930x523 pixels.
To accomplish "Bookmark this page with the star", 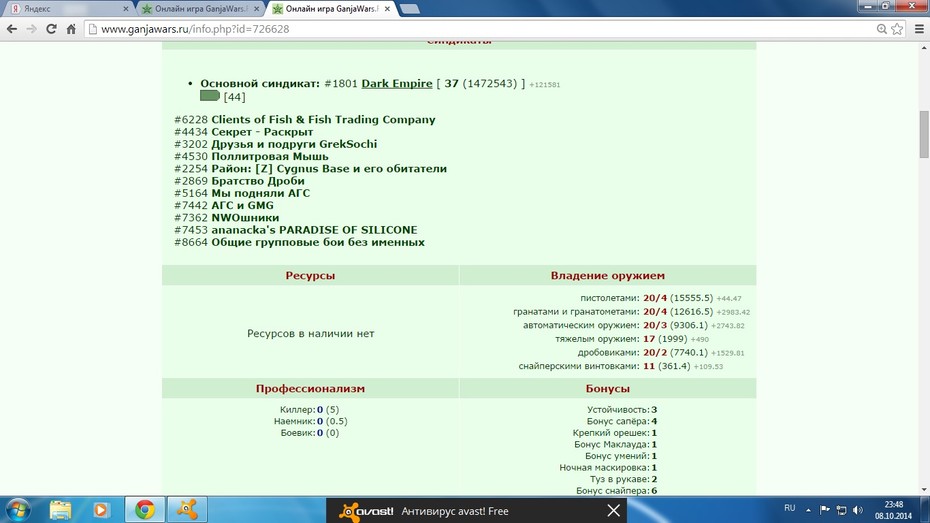I will (x=897, y=29).
